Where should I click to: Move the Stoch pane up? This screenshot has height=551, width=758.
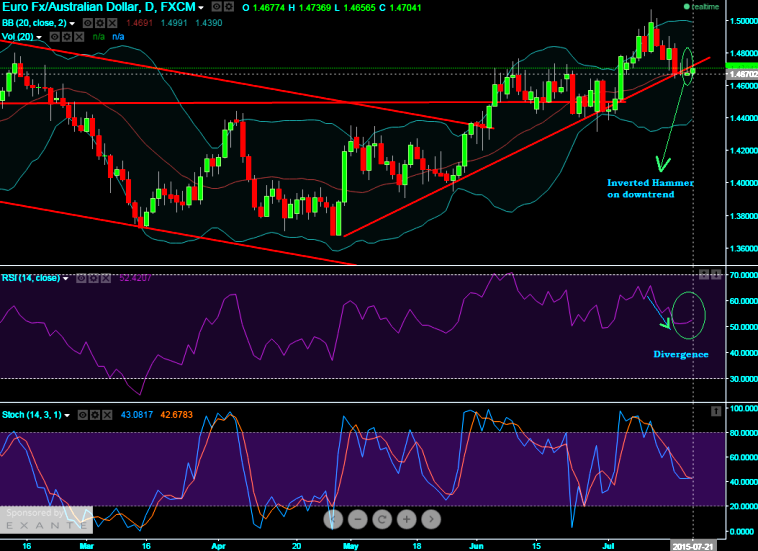pos(716,411)
